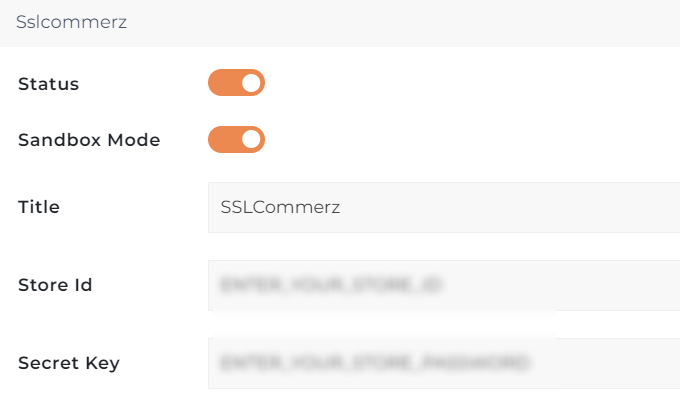Click the blurred Store Id placeholder text
The image size is (680, 400).
click(x=331, y=286)
